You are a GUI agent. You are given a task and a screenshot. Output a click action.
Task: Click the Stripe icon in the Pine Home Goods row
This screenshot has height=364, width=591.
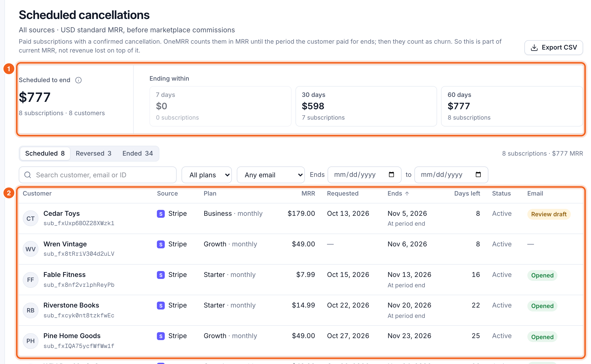161,336
